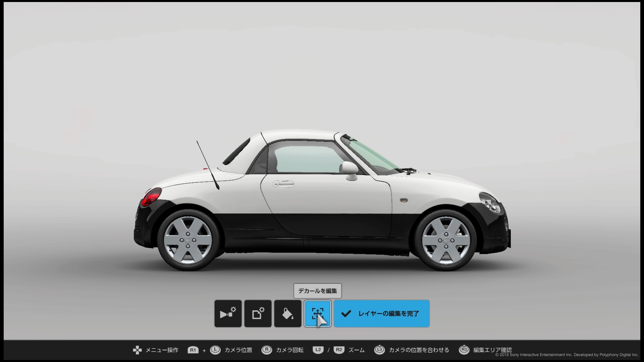The width and height of the screenshot is (644, 362).
Task: Click the カメラ位置 hint label
Action: pyautogui.click(x=238, y=350)
